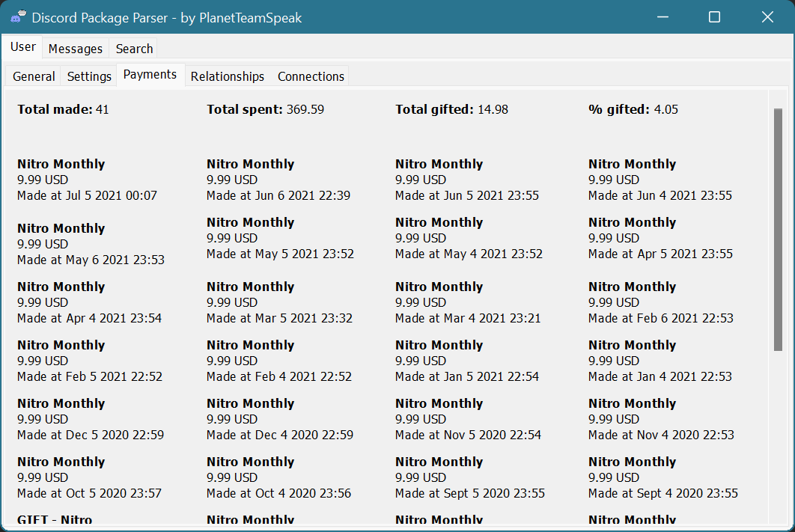Open the Relationships sub-tab

(227, 76)
